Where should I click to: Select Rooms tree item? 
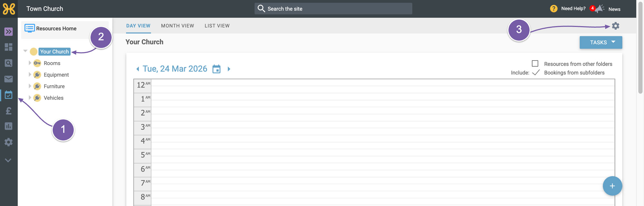[x=52, y=63]
